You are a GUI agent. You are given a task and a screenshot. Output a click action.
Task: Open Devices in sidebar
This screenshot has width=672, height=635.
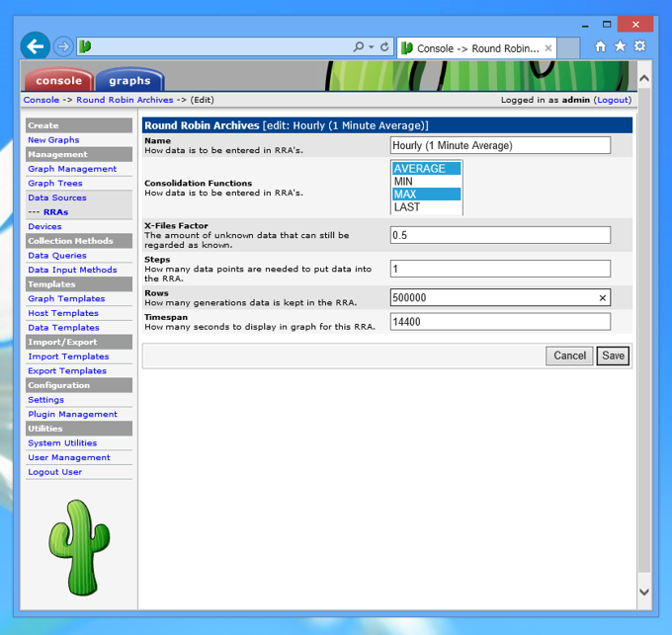click(44, 226)
